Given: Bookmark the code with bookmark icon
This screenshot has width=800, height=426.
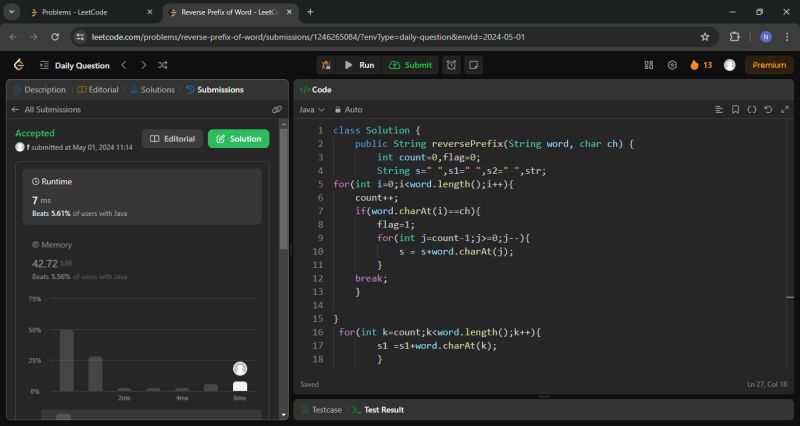Looking at the screenshot, I should point(735,109).
